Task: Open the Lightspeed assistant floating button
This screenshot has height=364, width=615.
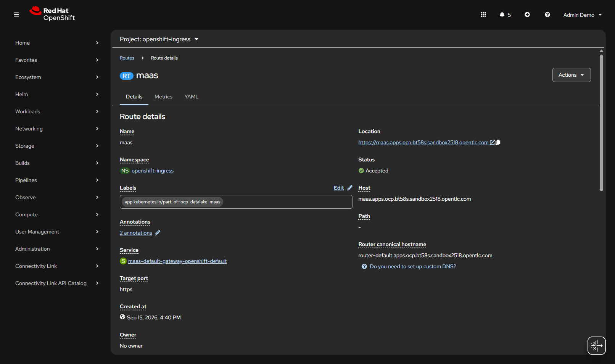Action: pyautogui.click(x=596, y=346)
